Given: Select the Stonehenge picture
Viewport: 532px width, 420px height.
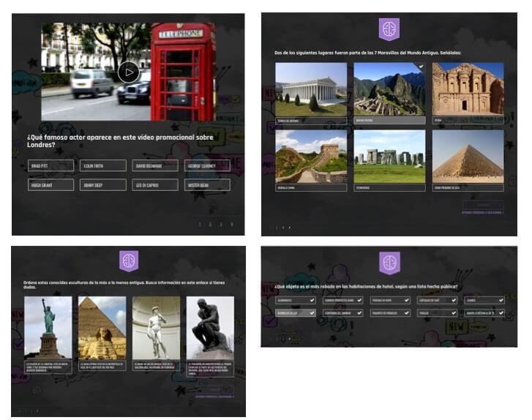Looking at the screenshot, I should (x=389, y=157).
